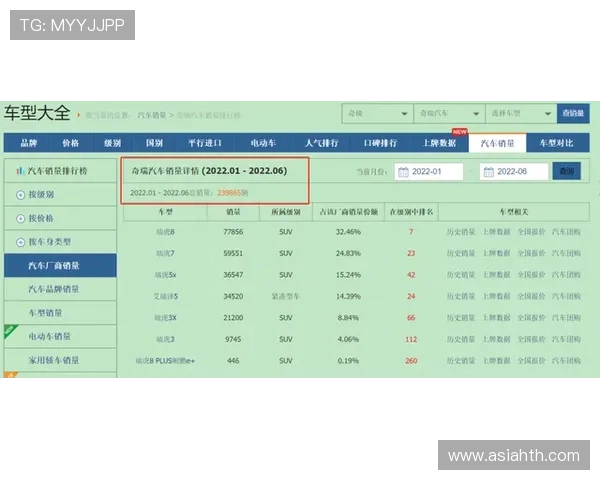This screenshot has width=600, height=480.
Task: Click the plus icon next to 按车身类型
Action: point(20,242)
